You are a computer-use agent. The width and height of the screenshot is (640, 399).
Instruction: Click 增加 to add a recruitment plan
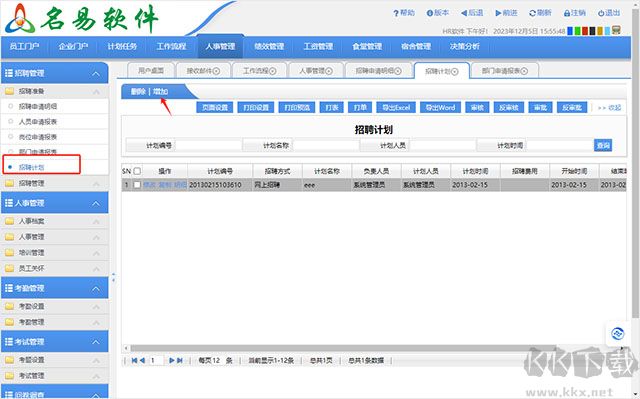click(x=160, y=91)
